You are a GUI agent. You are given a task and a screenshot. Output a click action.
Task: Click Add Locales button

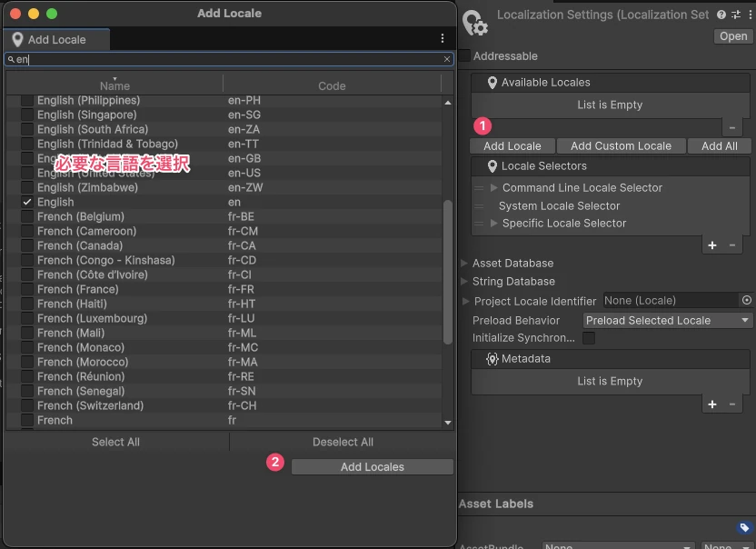coord(373,466)
